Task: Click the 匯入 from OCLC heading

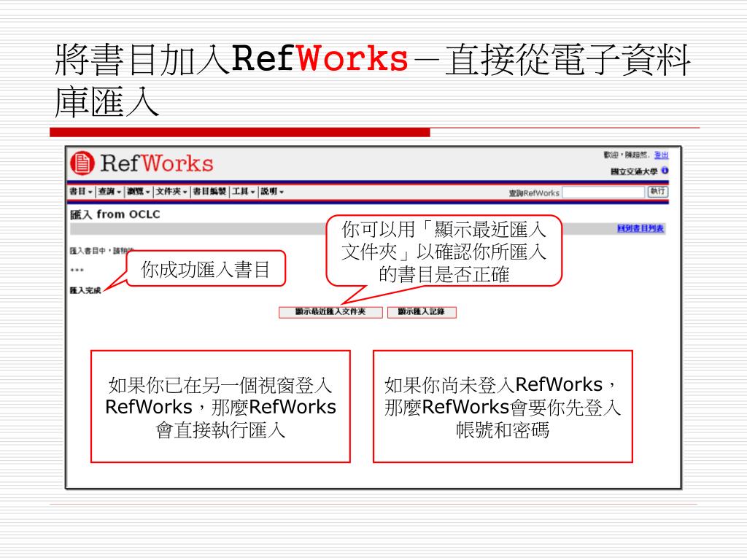Action: [x=115, y=215]
